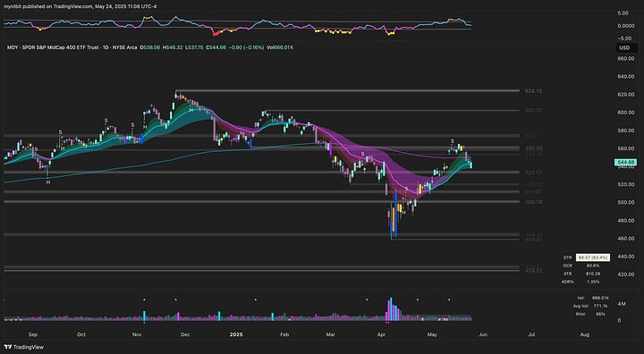The image size is (644, 354).
Task: Click 620.00 on the price axis
Action: 626,95
